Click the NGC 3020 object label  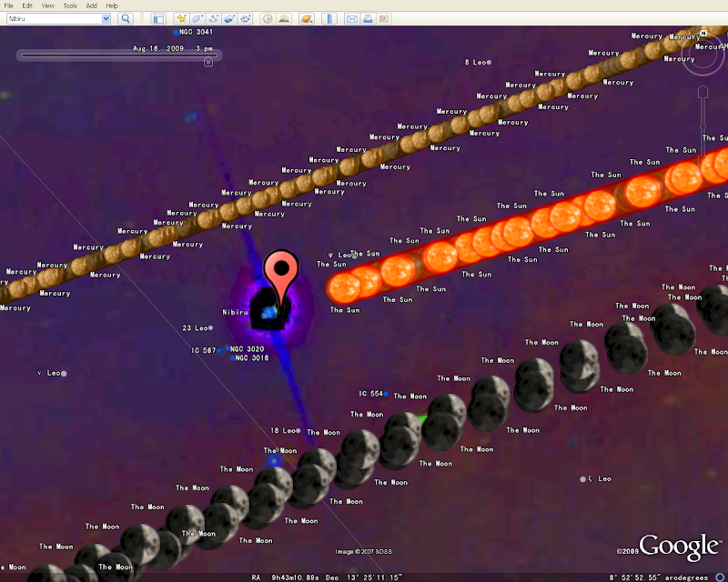point(247,349)
